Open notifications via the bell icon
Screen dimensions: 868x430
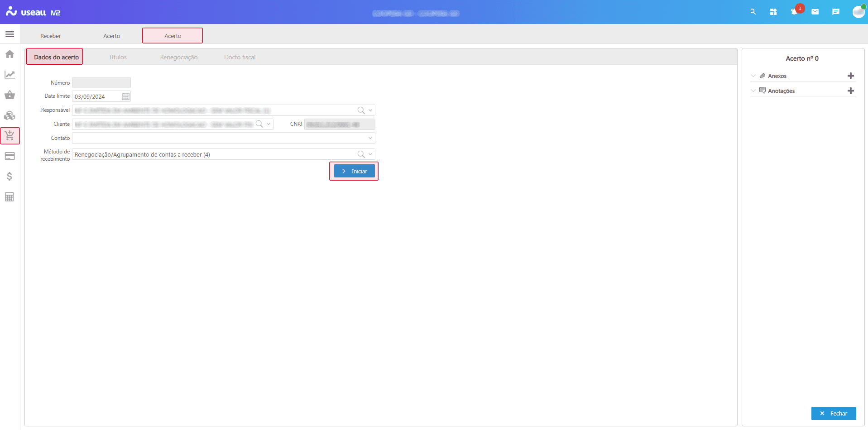794,12
